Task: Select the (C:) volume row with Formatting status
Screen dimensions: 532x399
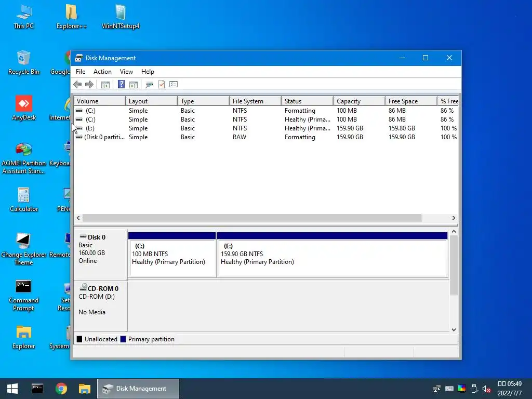Action: pos(266,111)
